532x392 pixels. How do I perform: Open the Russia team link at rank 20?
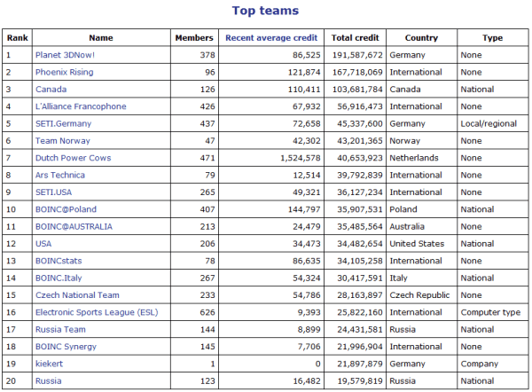pyautogui.click(x=49, y=380)
